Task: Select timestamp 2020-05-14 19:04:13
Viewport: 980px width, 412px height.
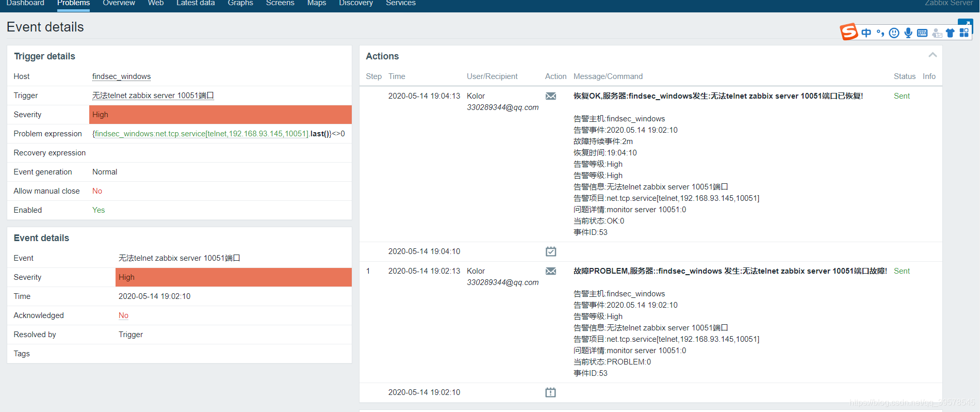Action: pyautogui.click(x=424, y=96)
